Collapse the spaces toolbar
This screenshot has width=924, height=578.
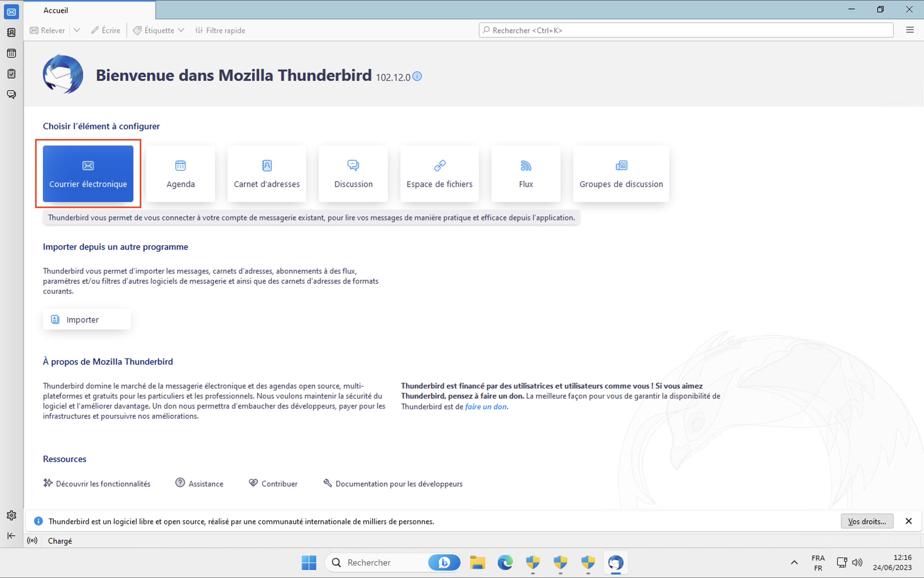(x=12, y=535)
